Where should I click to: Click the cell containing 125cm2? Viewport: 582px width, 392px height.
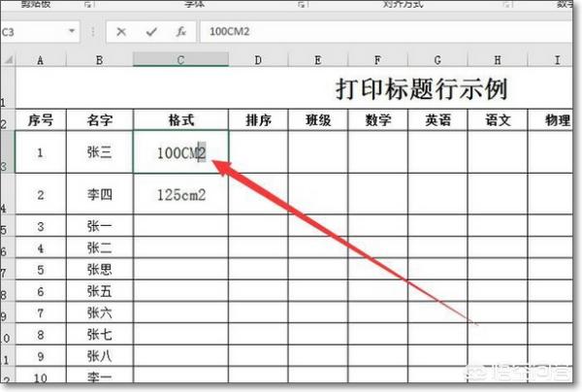(180, 194)
